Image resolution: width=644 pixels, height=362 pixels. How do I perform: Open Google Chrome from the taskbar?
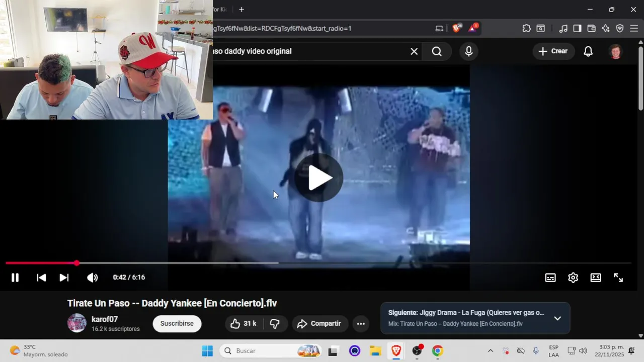click(438, 351)
